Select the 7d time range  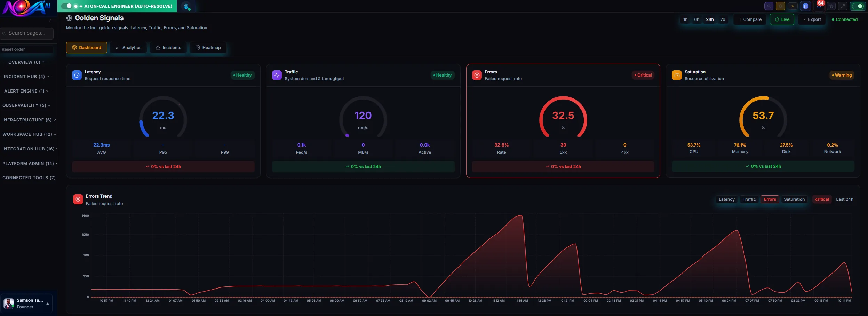coord(723,19)
